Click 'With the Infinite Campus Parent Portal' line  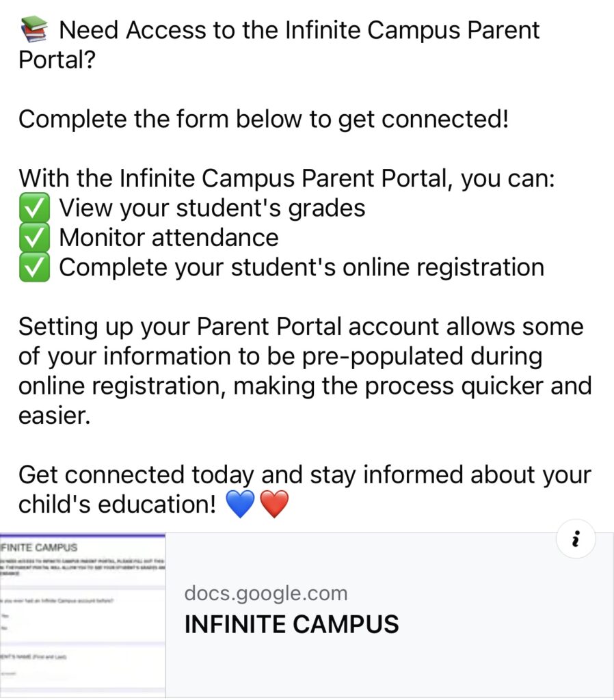pos(286,178)
